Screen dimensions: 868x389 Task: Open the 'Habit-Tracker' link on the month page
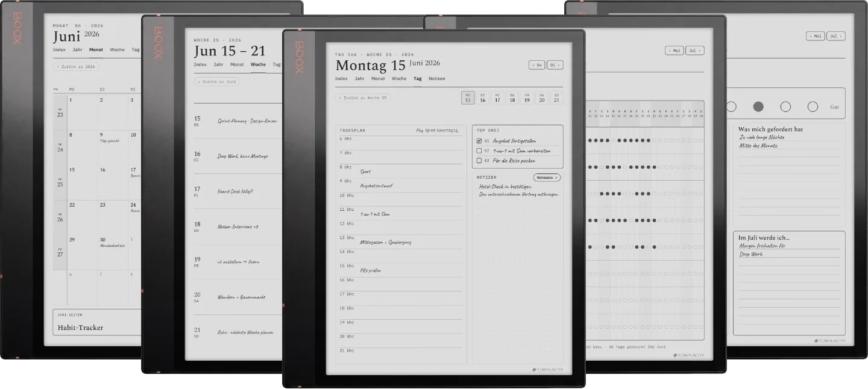click(81, 328)
